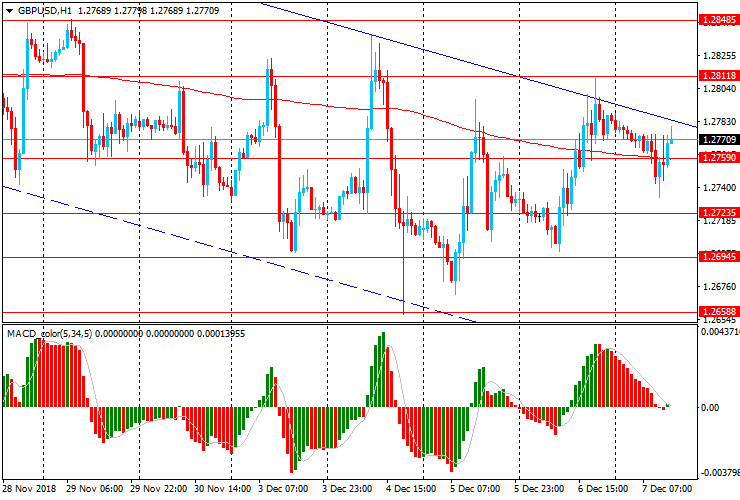Select the 1.27235 red level label
This screenshot has height=500, width=740.
(719, 212)
